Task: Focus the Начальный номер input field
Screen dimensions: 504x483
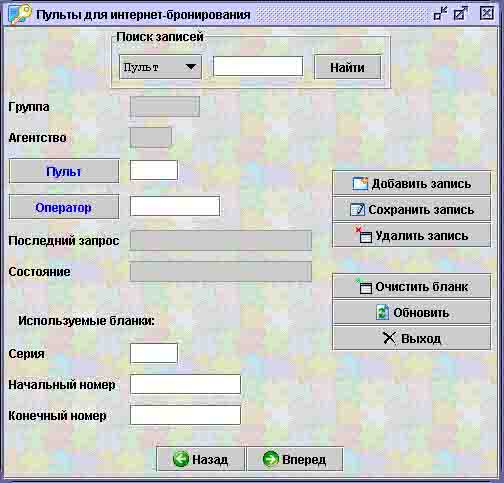Action: 185,384
